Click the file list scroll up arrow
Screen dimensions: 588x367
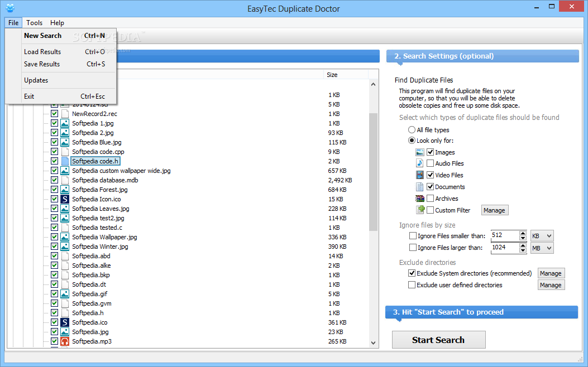point(373,84)
